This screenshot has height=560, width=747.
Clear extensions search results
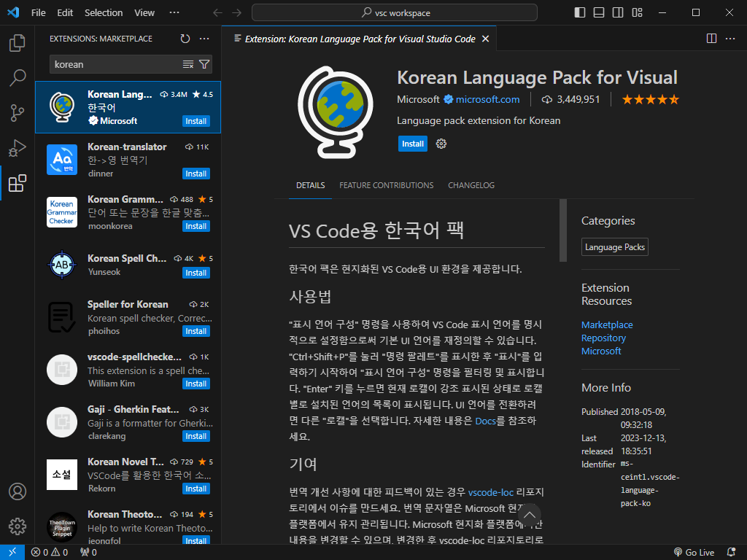[x=188, y=64]
